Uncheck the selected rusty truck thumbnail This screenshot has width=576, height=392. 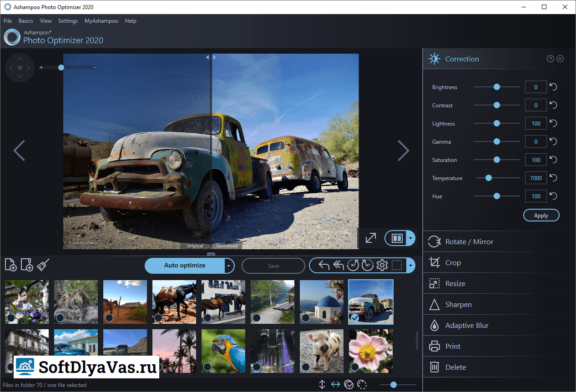[x=355, y=317]
